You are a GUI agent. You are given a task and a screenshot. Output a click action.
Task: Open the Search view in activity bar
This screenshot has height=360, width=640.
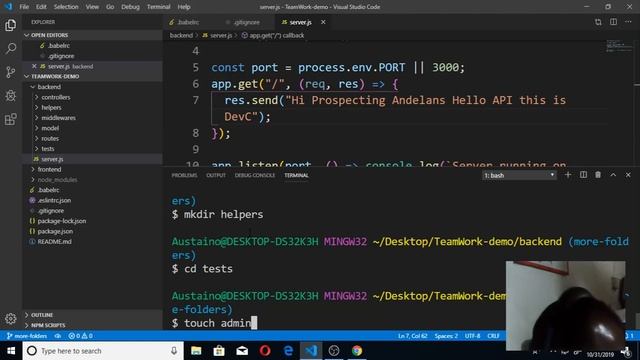11,49
